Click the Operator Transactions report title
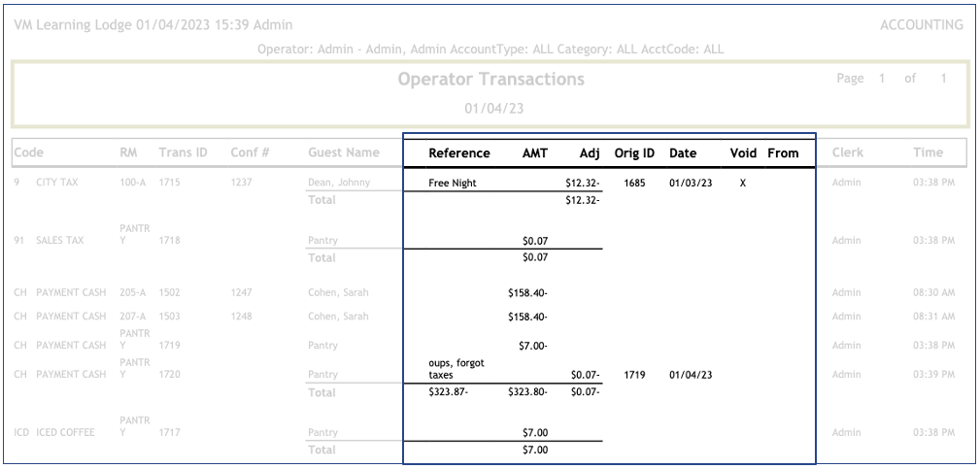The image size is (980, 469). (490, 80)
